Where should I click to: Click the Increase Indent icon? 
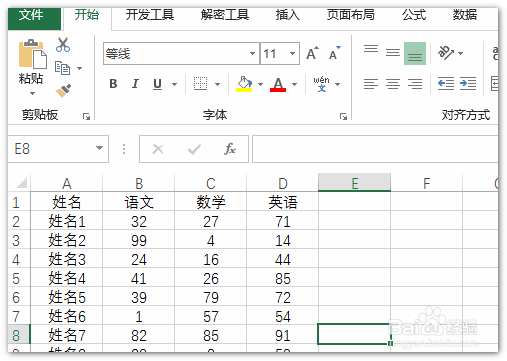pos(468,84)
